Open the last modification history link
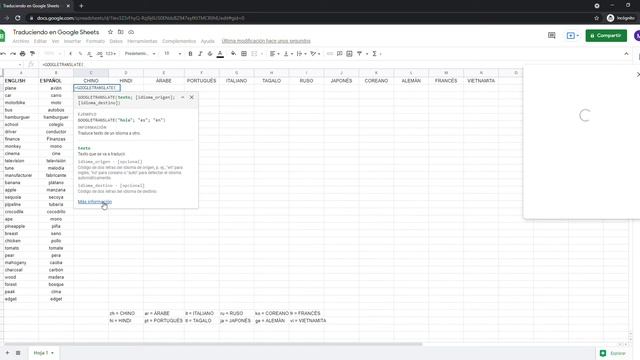The width and height of the screenshot is (640, 360). [266, 41]
